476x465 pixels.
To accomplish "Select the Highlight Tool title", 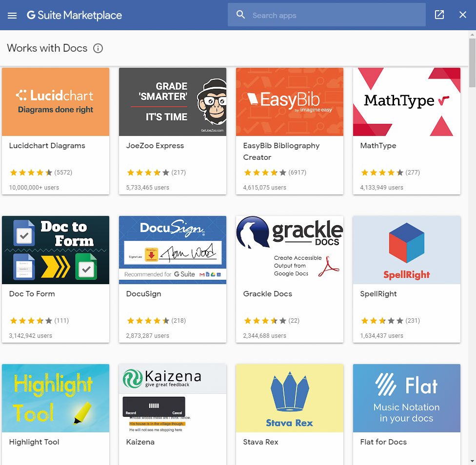I will (34, 442).
